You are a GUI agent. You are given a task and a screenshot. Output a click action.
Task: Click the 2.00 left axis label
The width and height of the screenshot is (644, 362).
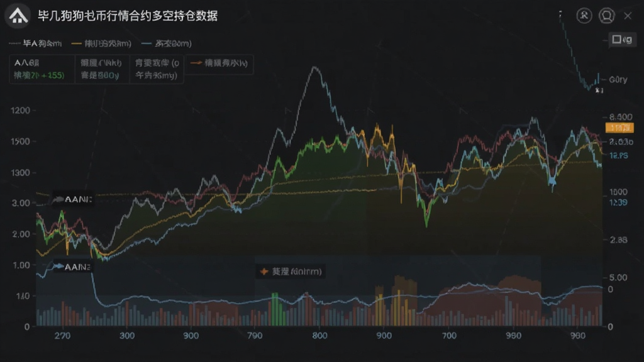[x=21, y=234]
